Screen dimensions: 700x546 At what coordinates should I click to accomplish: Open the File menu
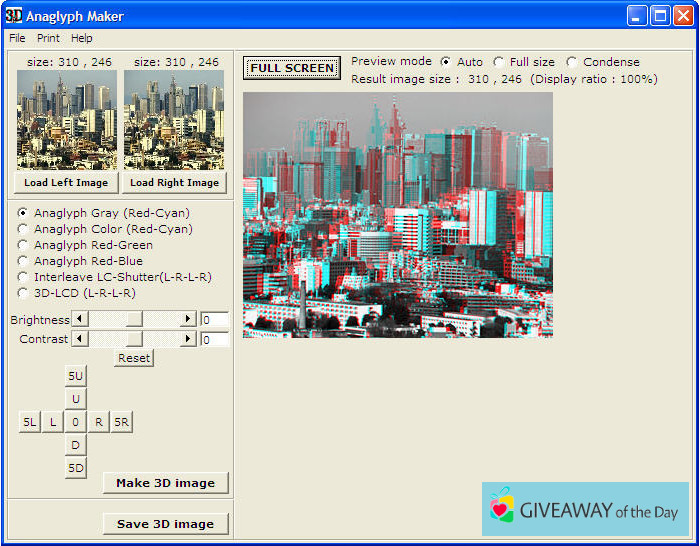point(17,38)
